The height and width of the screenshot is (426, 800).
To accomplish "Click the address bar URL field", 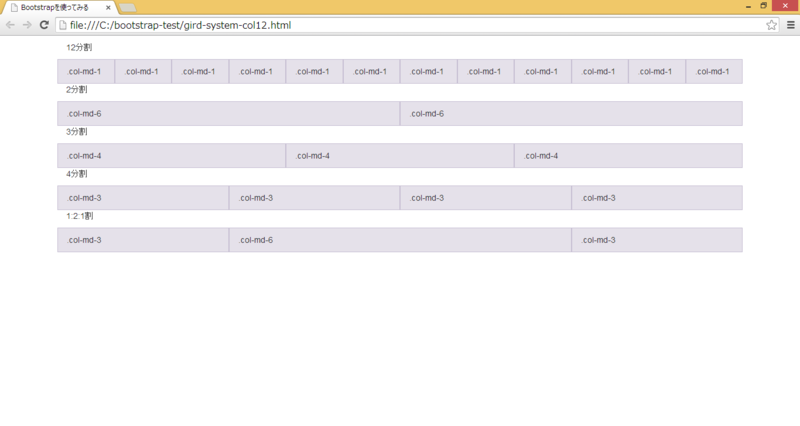I will pos(416,25).
